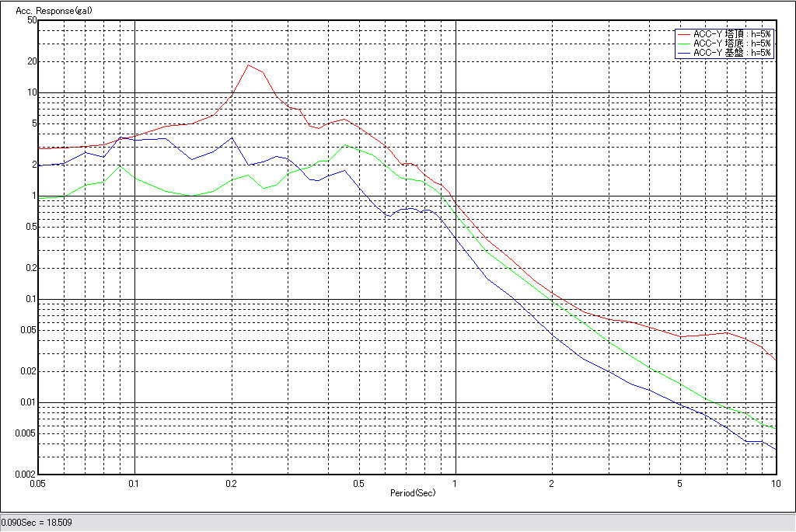Click the 2 label on the period axis
This screenshot has width=796, height=532.
551,483
